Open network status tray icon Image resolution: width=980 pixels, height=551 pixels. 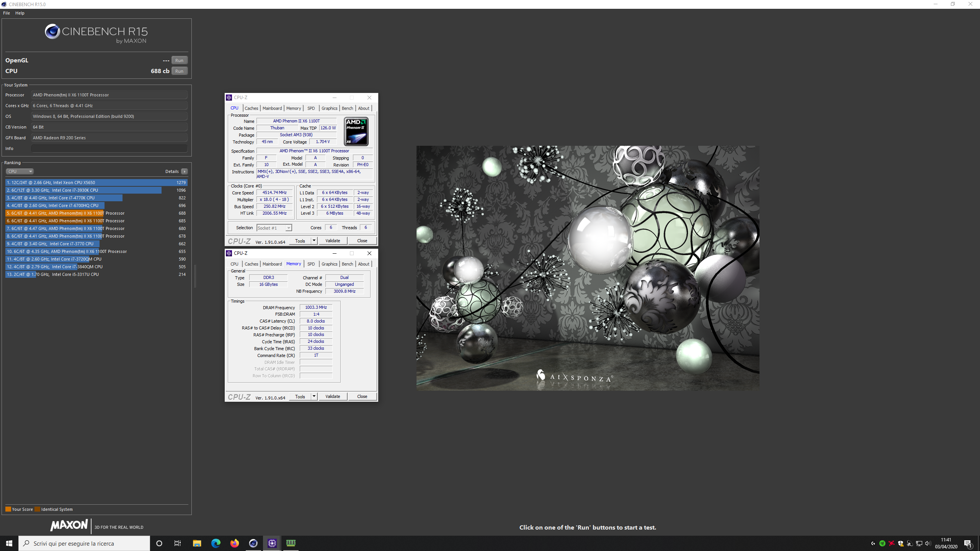[919, 543]
